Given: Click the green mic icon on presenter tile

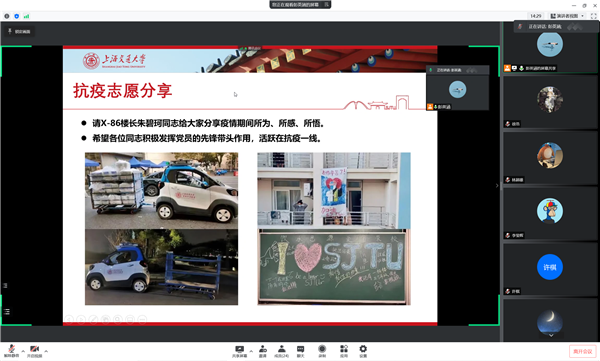Looking at the screenshot, I should [522, 68].
